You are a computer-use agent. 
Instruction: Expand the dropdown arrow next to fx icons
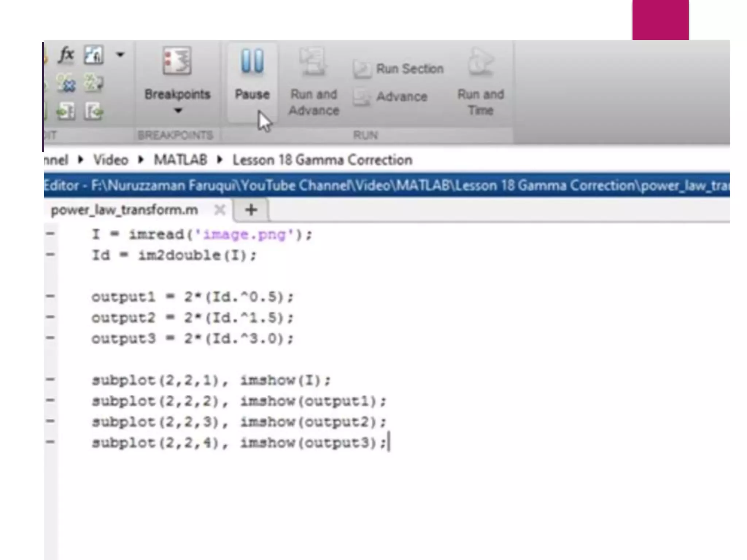120,55
